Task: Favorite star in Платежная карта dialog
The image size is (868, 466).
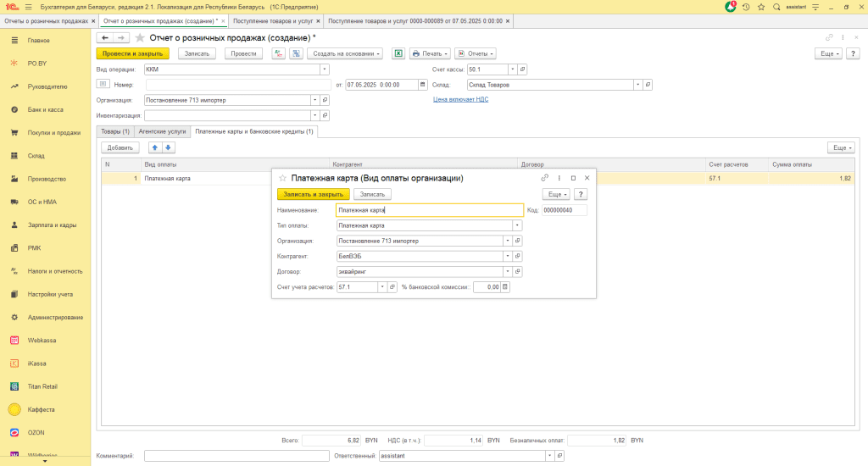Action: pyautogui.click(x=283, y=178)
